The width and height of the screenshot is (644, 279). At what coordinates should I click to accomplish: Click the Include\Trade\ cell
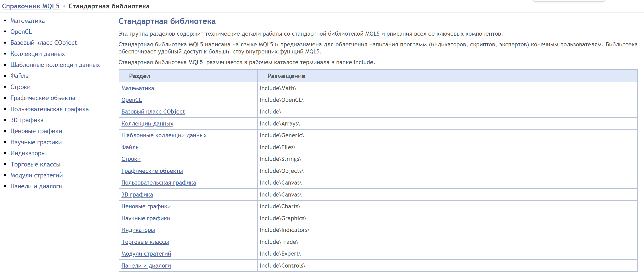tap(447, 242)
